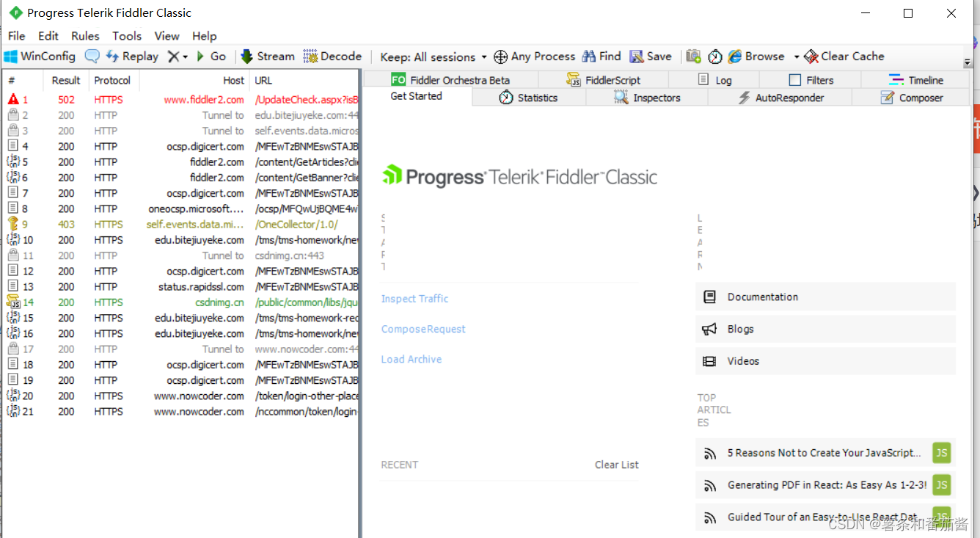
Task: Click the JSON icon of session 5
Action: click(13, 161)
